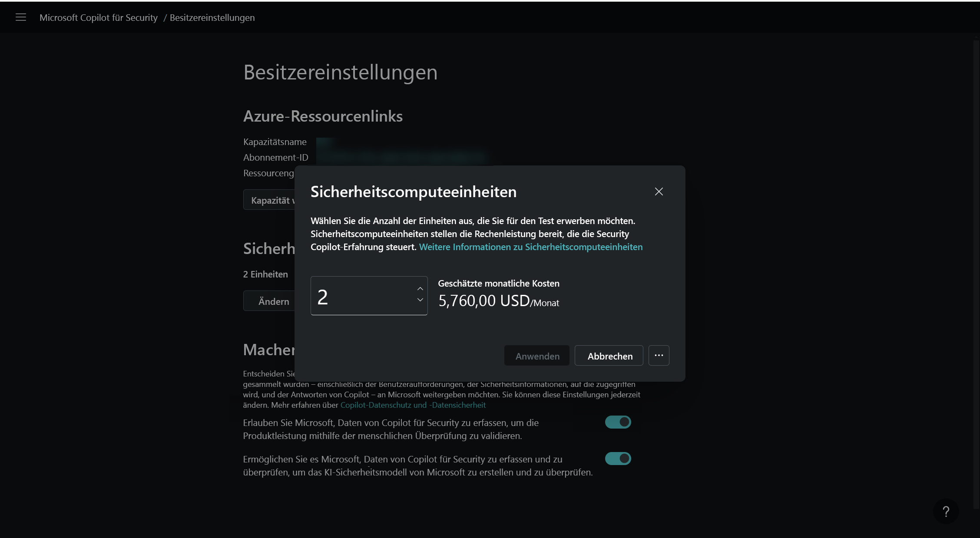Open Weitere Informationen zu Sicherheitscomputeeinheiten link

pos(531,247)
